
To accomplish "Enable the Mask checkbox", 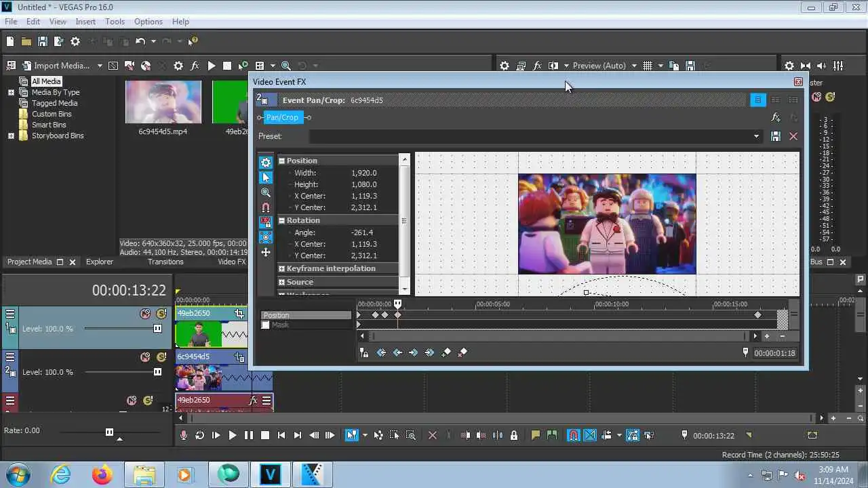I will [x=266, y=325].
